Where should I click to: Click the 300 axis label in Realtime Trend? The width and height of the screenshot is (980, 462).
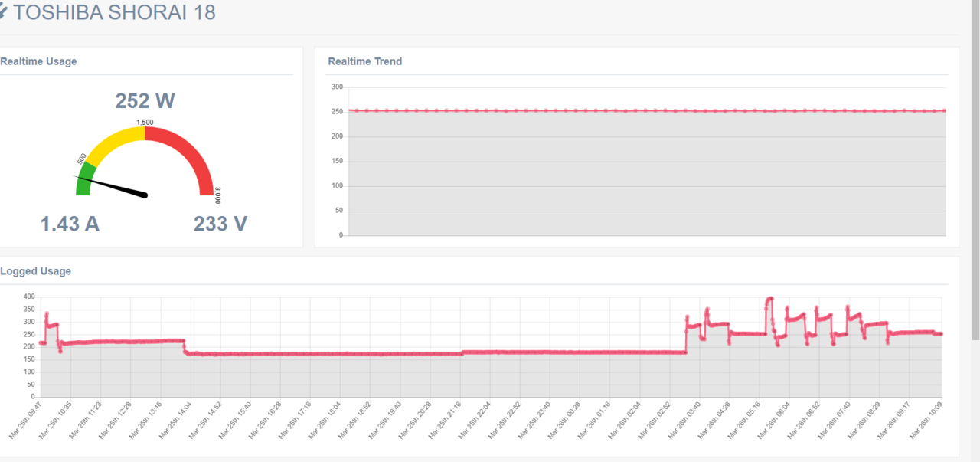pos(337,87)
